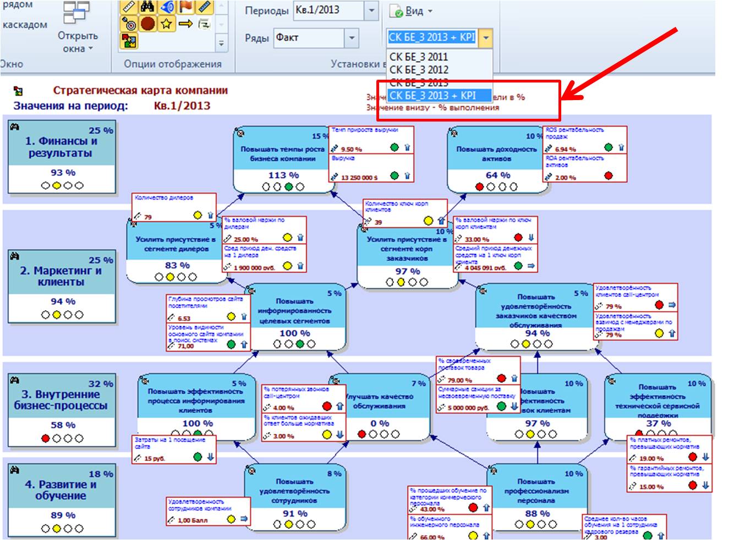This screenshot has width=756, height=540.
Task: Click the eye view display option icon
Action: 167,7
